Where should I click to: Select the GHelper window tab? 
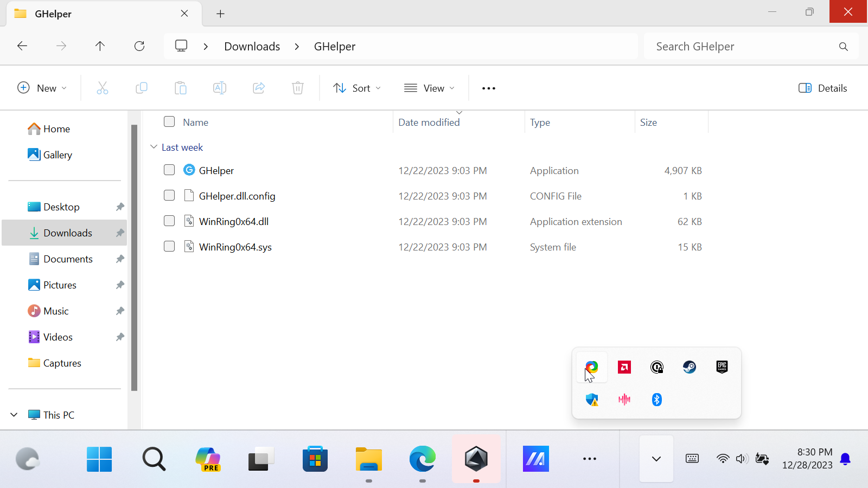tap(103, 14)
